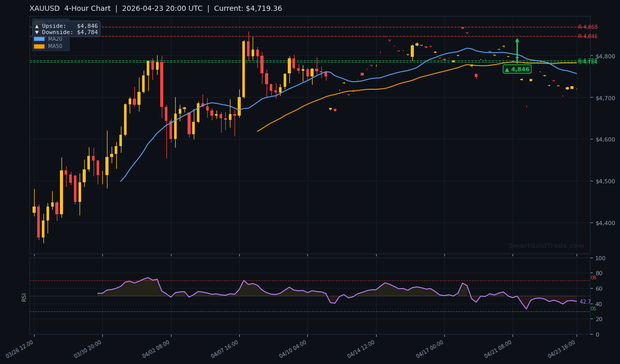
Task: Select the MA50 legend color icon
Action: click(39, 46)
